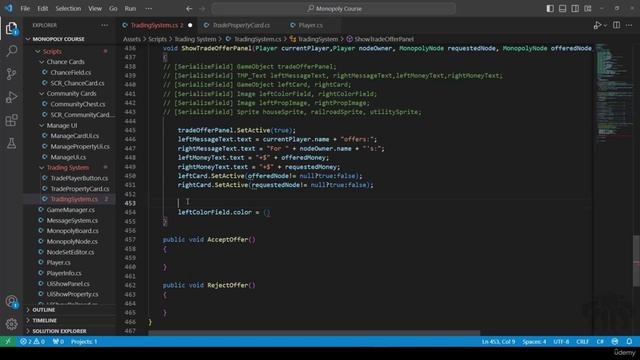Change indentation via Spaces: 4
Image resolution: width=640 pixels, height=360 pixels.
(x=534, y=341)
